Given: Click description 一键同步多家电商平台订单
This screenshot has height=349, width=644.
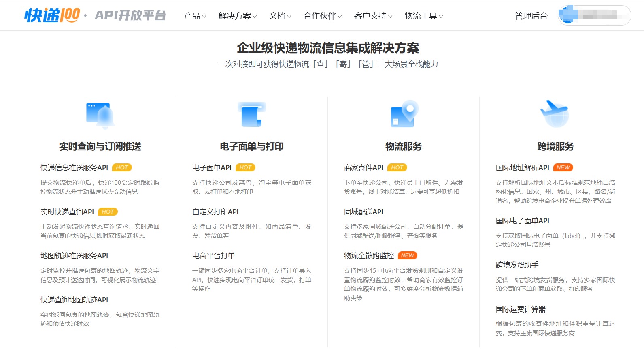Looking at the screenshot, I should [252, 280].
